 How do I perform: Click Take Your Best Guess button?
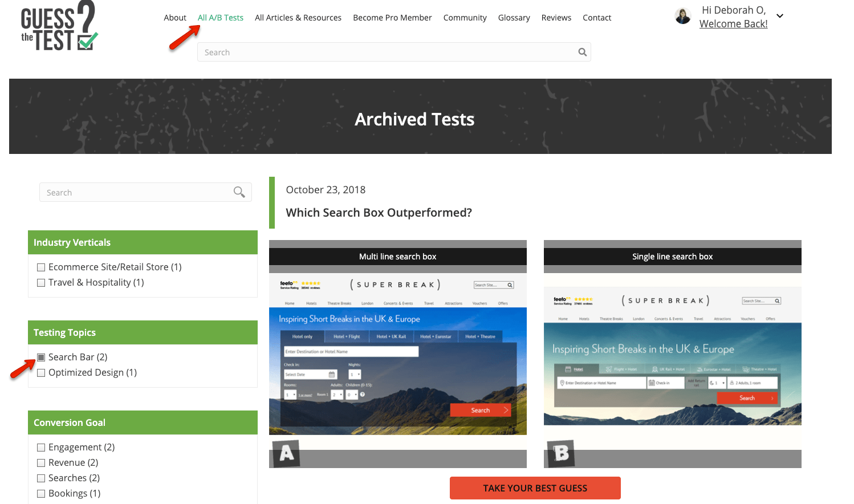point(535,488)
